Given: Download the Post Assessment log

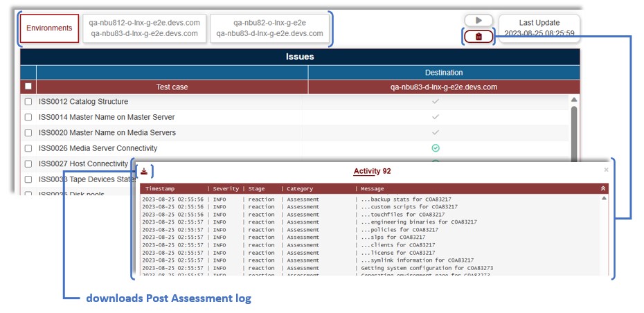Looking at the screenshot, I should click(144, 171).
